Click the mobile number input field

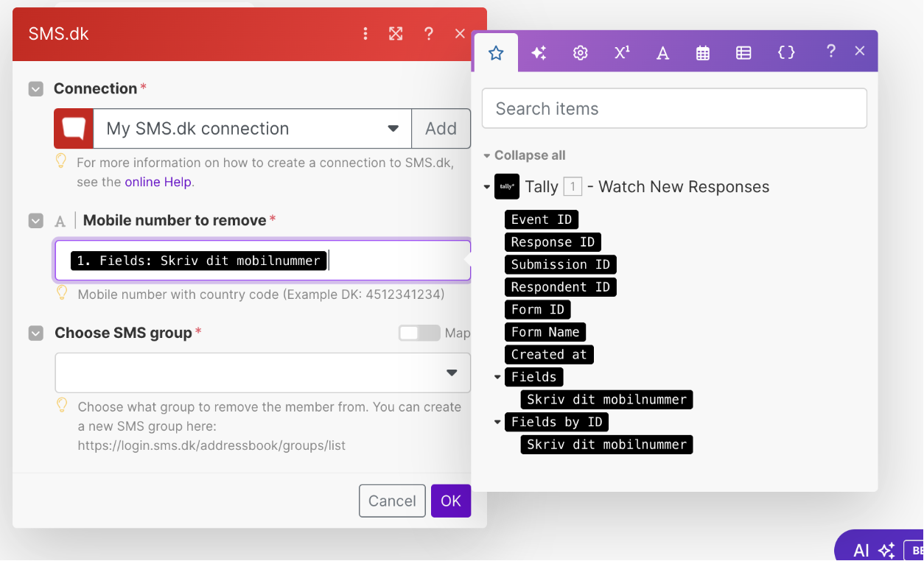click(263, 261)
